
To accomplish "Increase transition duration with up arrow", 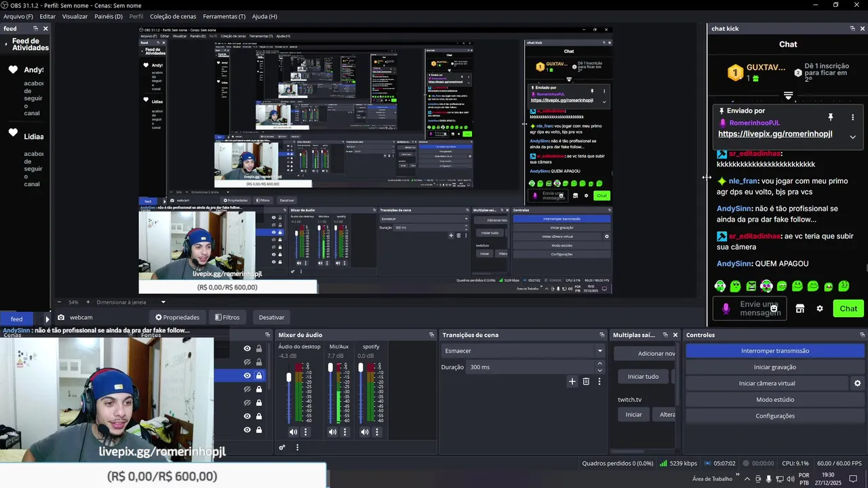I will tap(599, 364).
